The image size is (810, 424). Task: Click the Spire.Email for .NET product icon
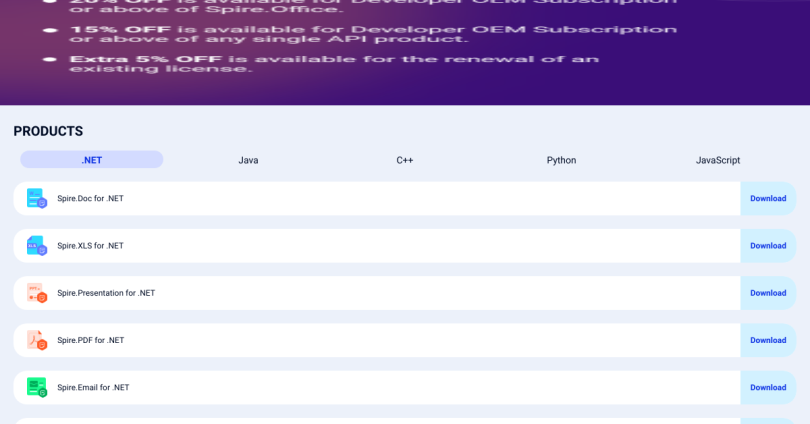pyautogui.click(x=36, y=387)
